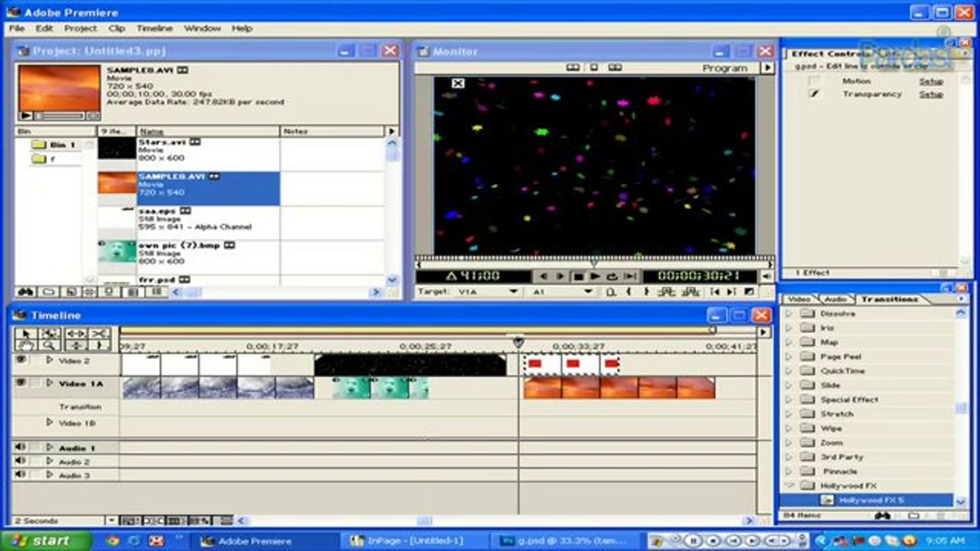Play the program in Monitor
The width and height of the screenshot is (980, 551).
tap(595, 276)
